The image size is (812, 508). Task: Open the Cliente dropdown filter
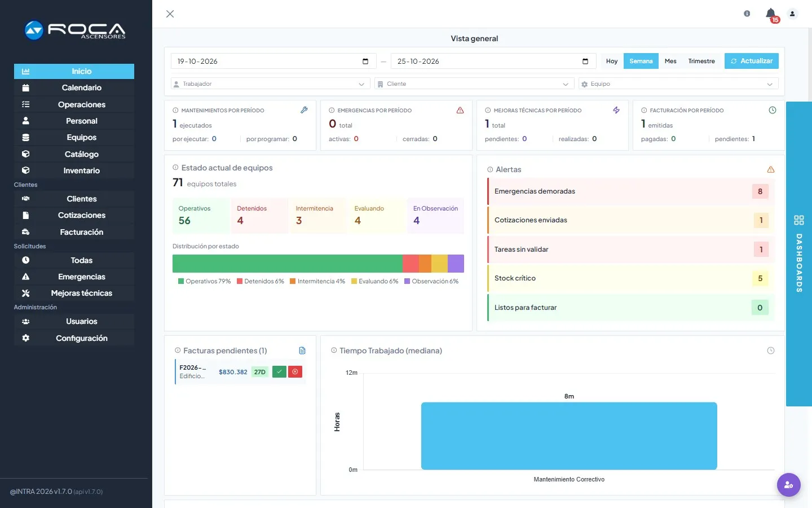(474, 84)
